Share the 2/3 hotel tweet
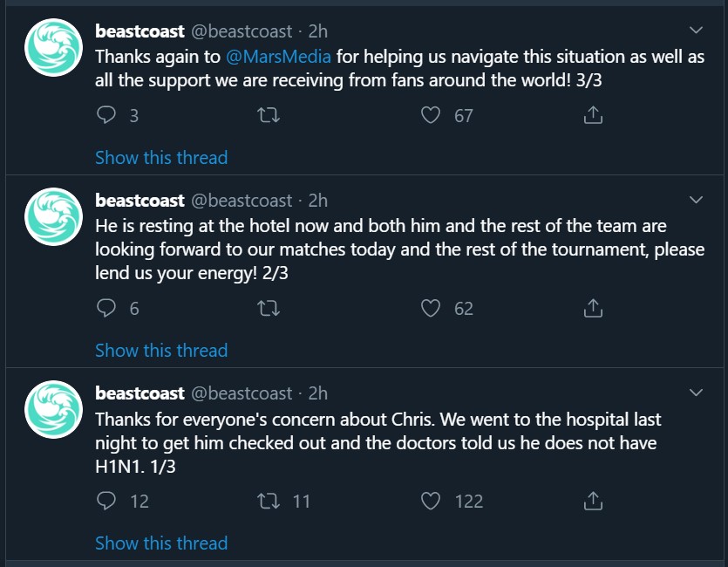728x567 pixels. (x=593, y=308)
